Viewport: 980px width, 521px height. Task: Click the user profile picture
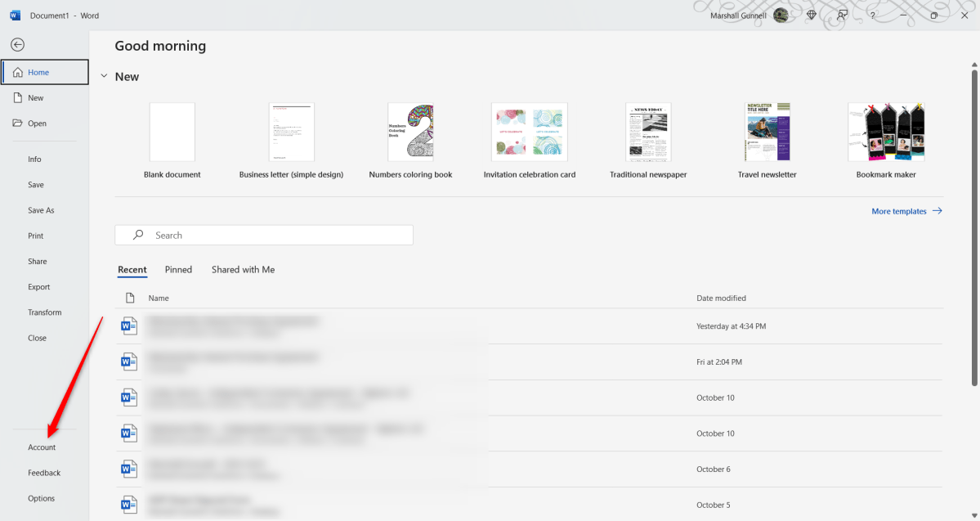click(x=781, y=16)
